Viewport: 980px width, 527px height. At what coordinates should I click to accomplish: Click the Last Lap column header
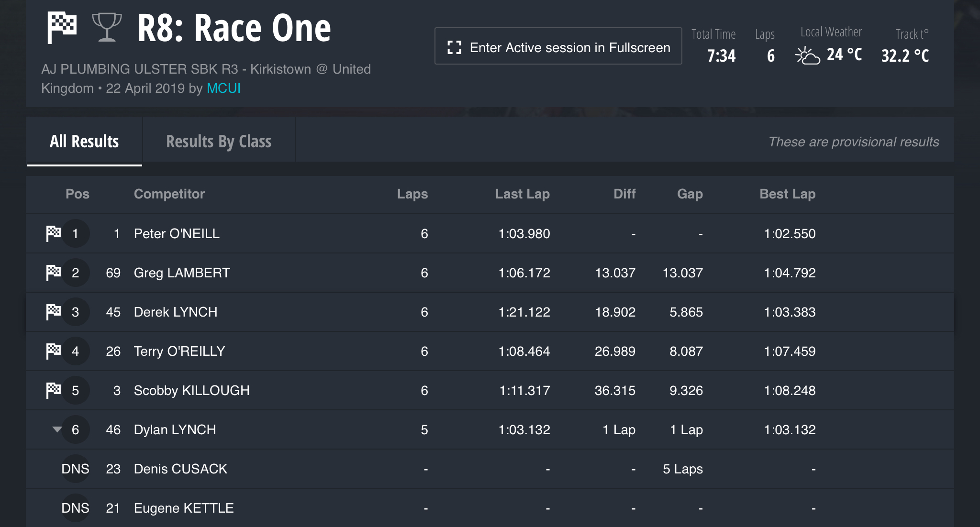[522, 194]
